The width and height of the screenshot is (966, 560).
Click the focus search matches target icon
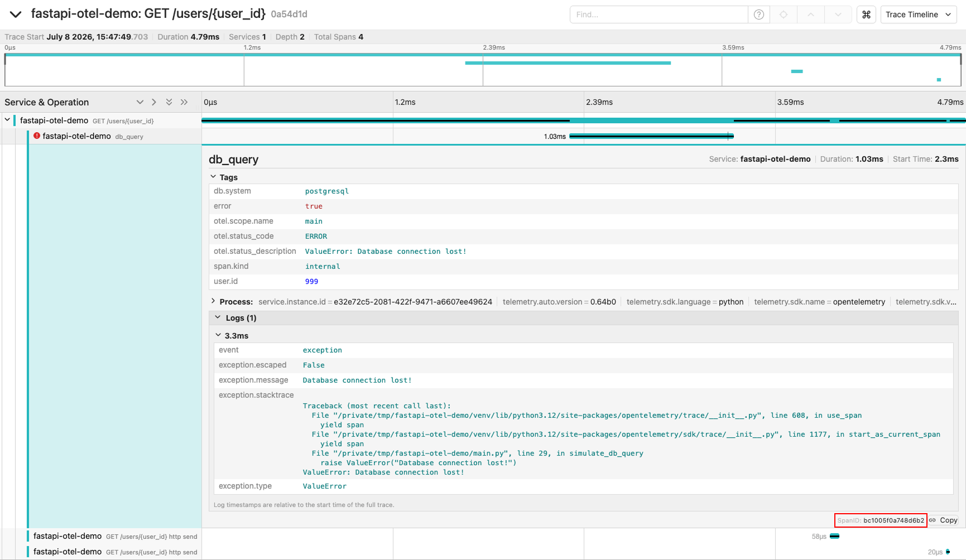[x=784, y=15]
